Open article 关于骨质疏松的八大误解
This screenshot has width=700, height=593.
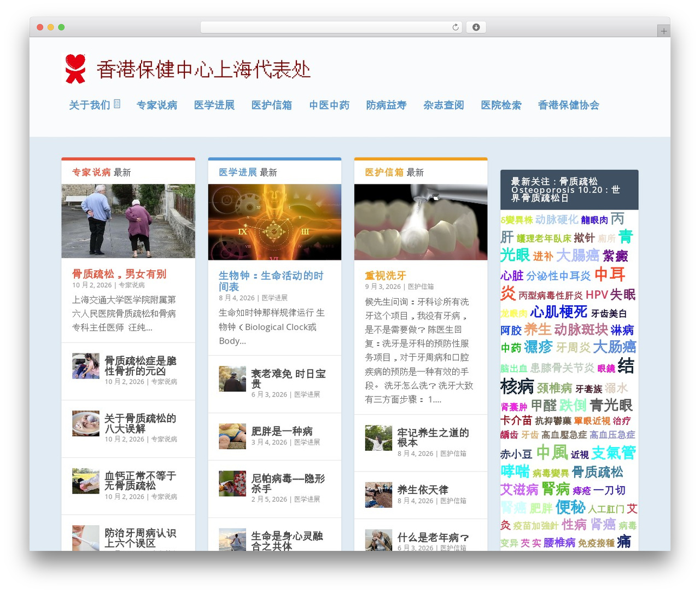pyautogui.click(x=141, y=423)
